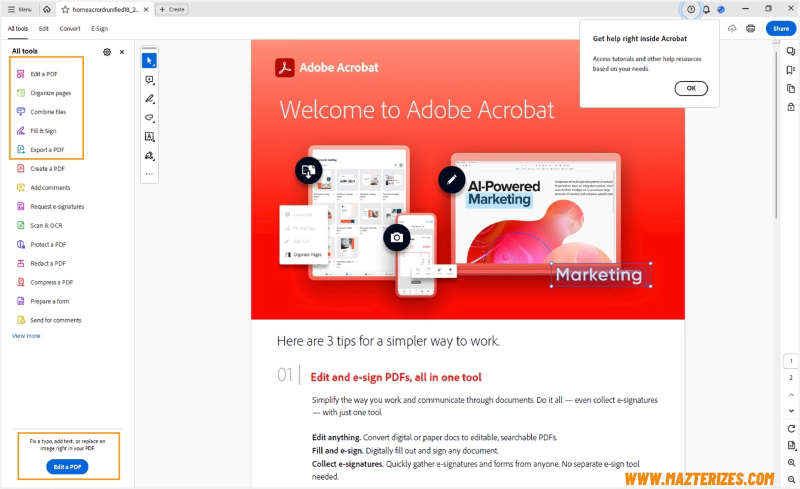Close the All tools panel
The height and width of the screenshot is (489, 800).
click(x=122, y=52)
